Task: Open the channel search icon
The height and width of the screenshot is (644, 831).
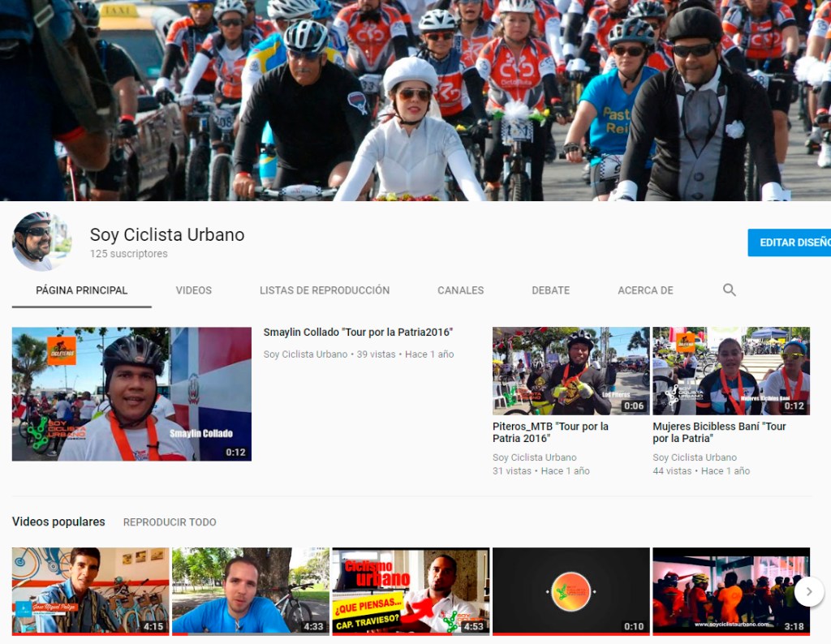Action: tap(729, 290)
